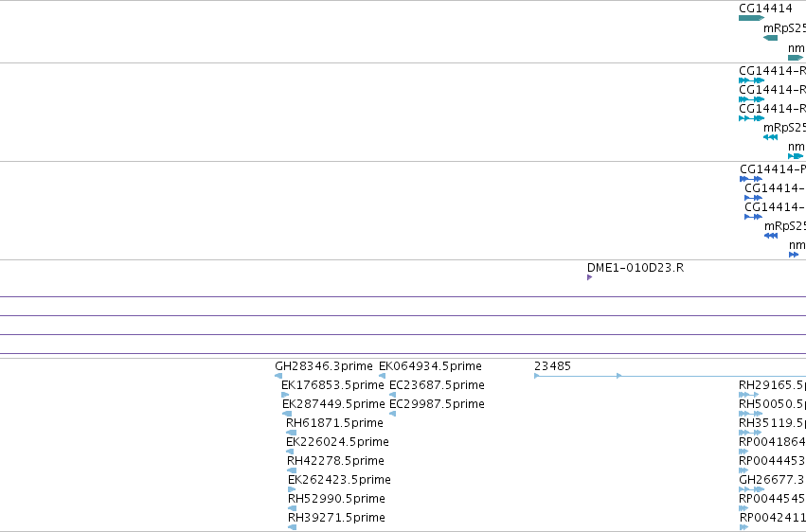806x532 pixels.
Task: Click the EC23687.5prime label
Action: tap(437, 385)
